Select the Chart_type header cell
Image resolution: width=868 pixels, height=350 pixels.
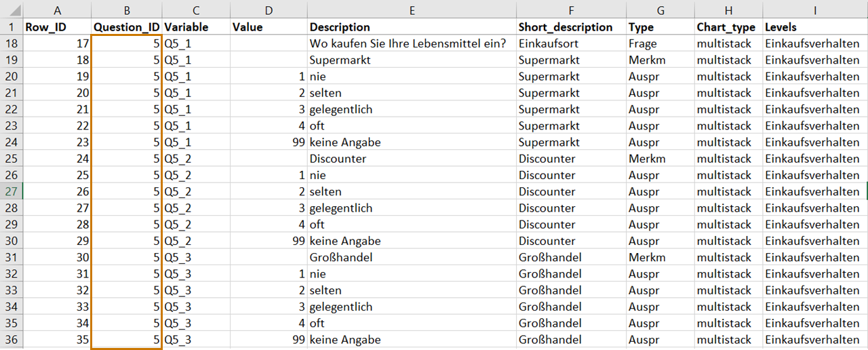point(728,27)
